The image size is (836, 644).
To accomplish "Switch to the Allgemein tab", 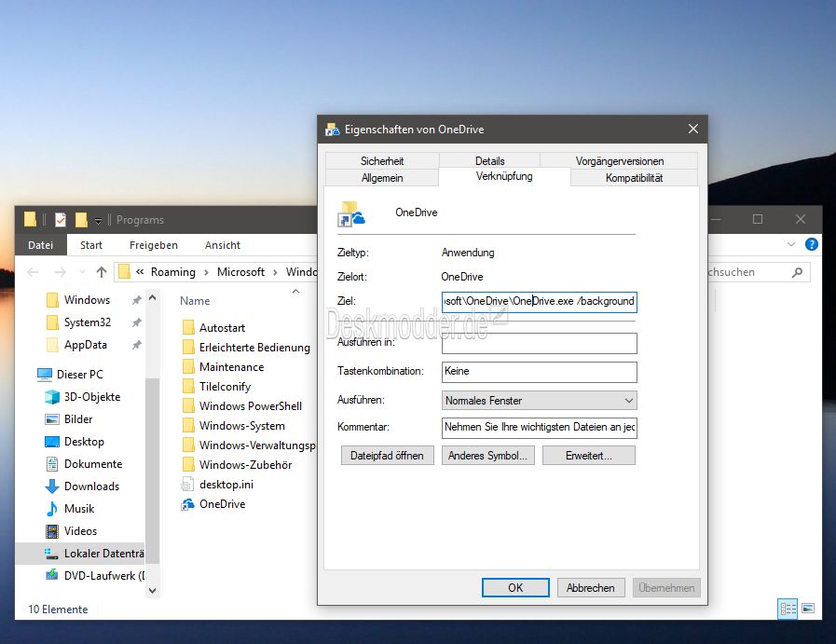I will [x=382, y=178].
